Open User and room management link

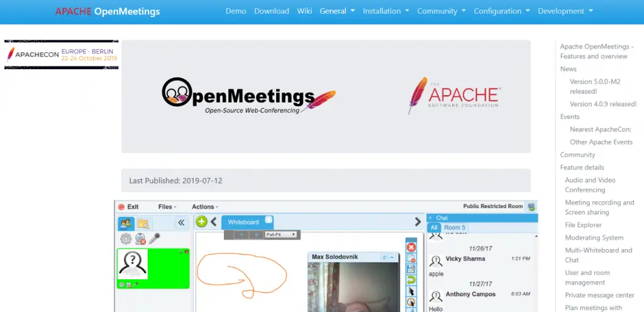[x=587, y=277]
